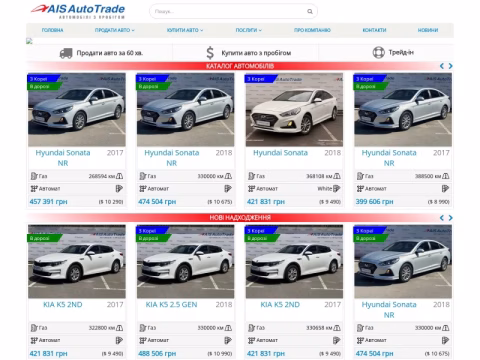480x360 pixels.
Task: Open photo of KIA K5 2.5 GEN 2018
Action: [186, 262]
